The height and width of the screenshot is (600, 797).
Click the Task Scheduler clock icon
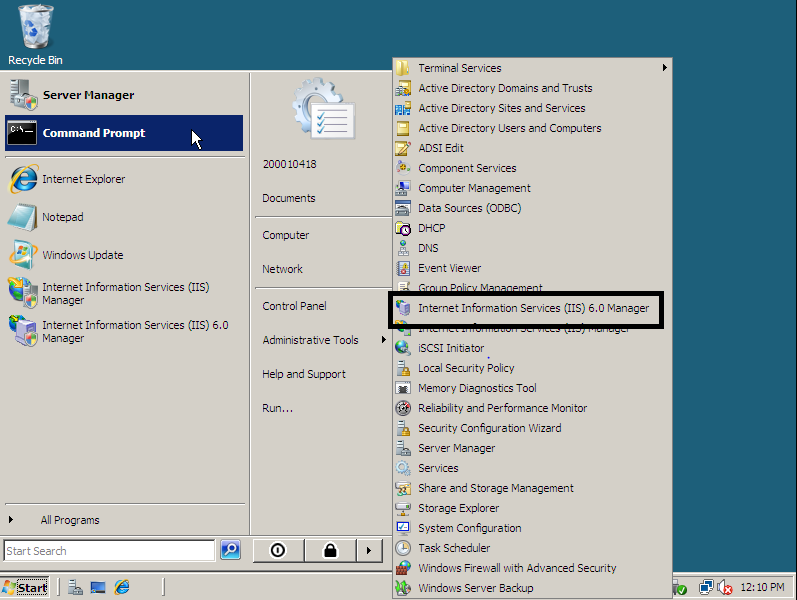[403, 548]
